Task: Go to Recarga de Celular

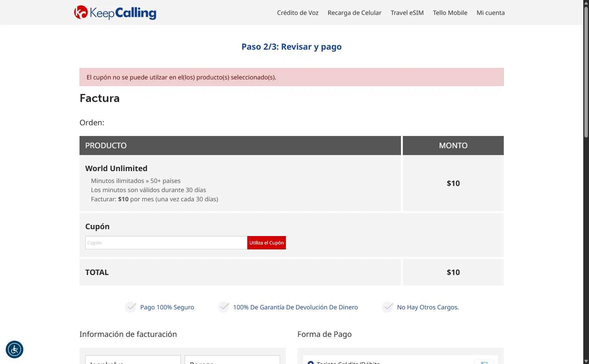Action: tap(354, 13)
